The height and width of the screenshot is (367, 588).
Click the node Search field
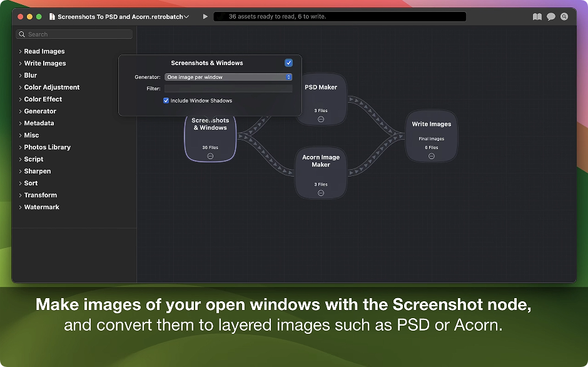pos(75,34)
